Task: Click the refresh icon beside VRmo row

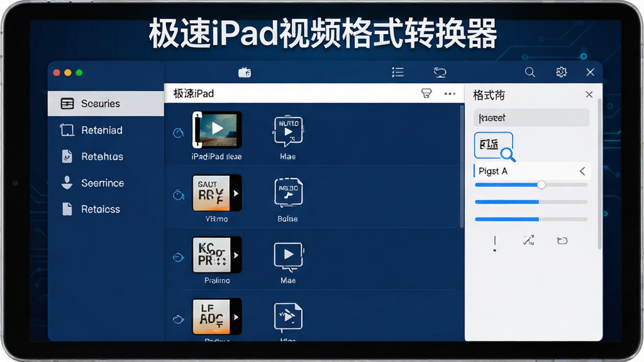Action: tap(178, 195)
